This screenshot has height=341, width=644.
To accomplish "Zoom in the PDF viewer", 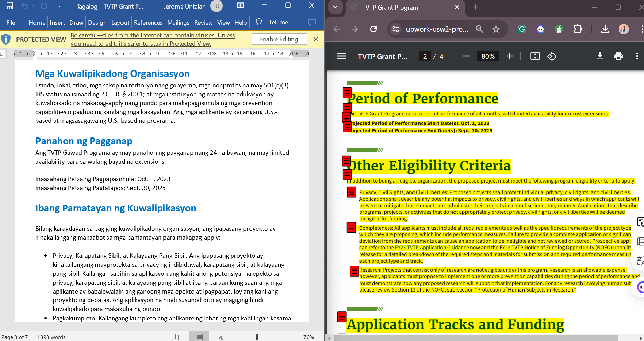I will pyautogui.click(x=510, y=56).
